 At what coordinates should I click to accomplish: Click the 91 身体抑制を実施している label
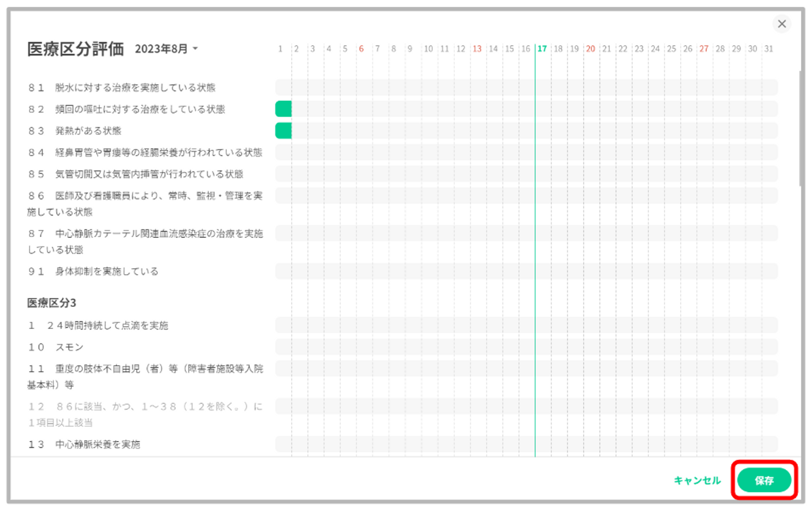(93, 271)
